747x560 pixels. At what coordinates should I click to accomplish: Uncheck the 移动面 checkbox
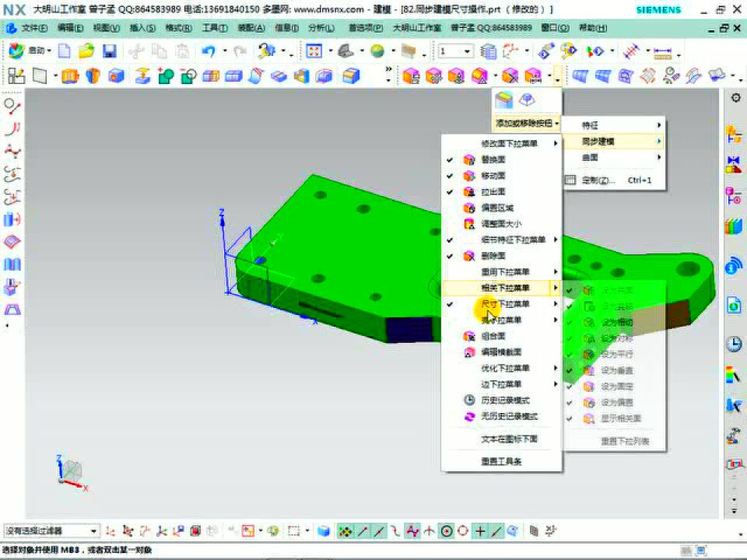[450, 175]
